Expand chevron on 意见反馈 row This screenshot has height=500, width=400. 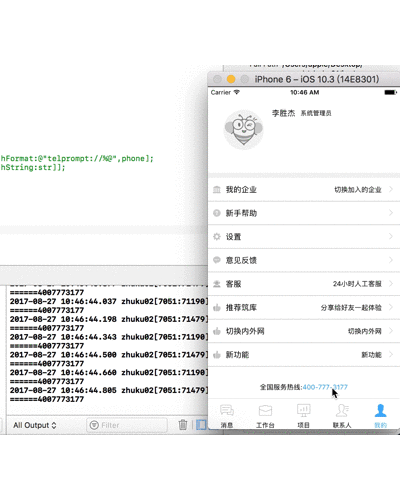click(x=391, y=260)
